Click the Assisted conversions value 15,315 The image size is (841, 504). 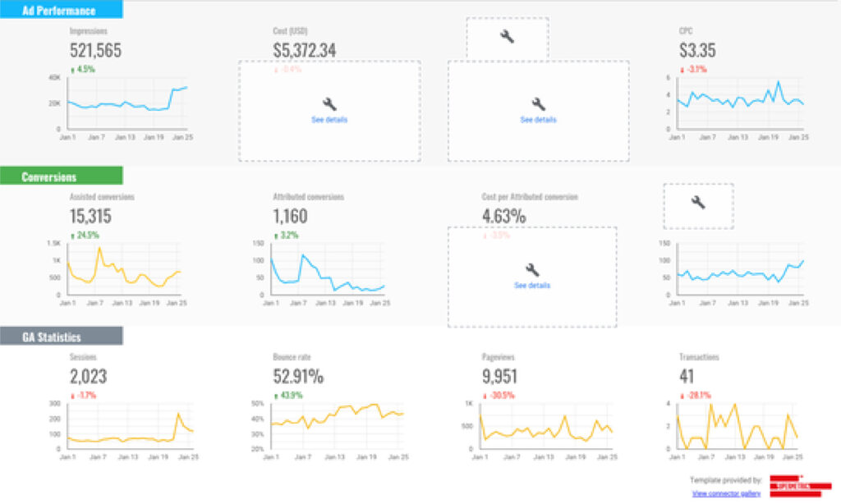(x=90, y=217)
